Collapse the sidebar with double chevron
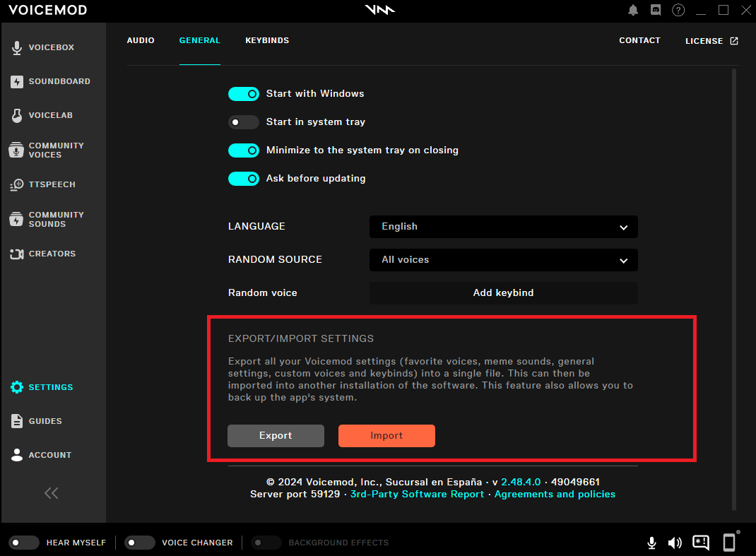 pyautogui.click(x=52, y=493)
